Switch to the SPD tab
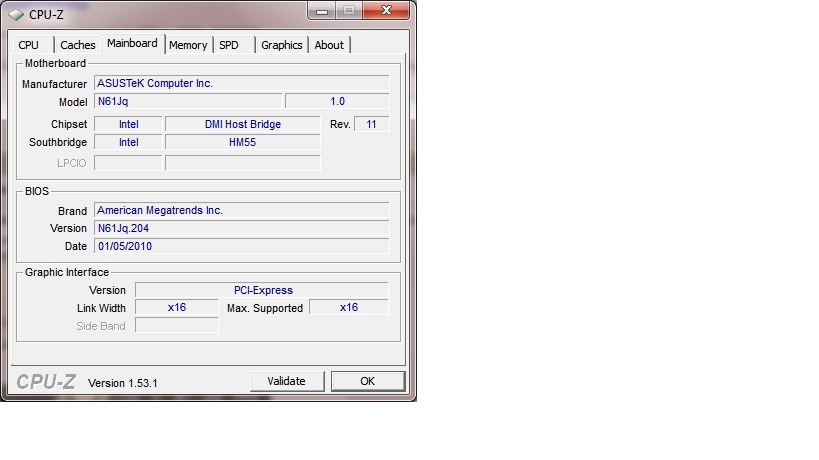The image size is (819, 460). (x=234, y=45)
